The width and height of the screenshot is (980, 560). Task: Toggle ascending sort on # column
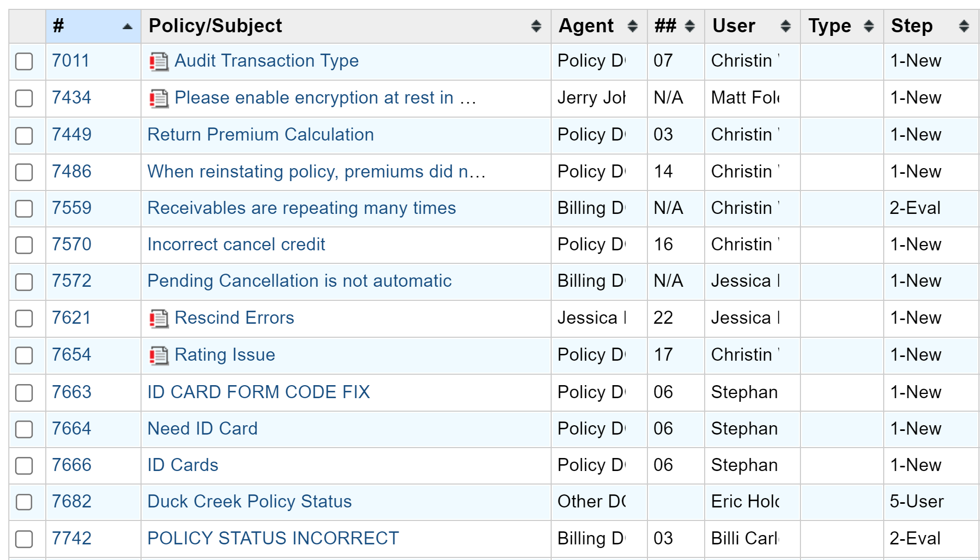(x=127, y=26)
